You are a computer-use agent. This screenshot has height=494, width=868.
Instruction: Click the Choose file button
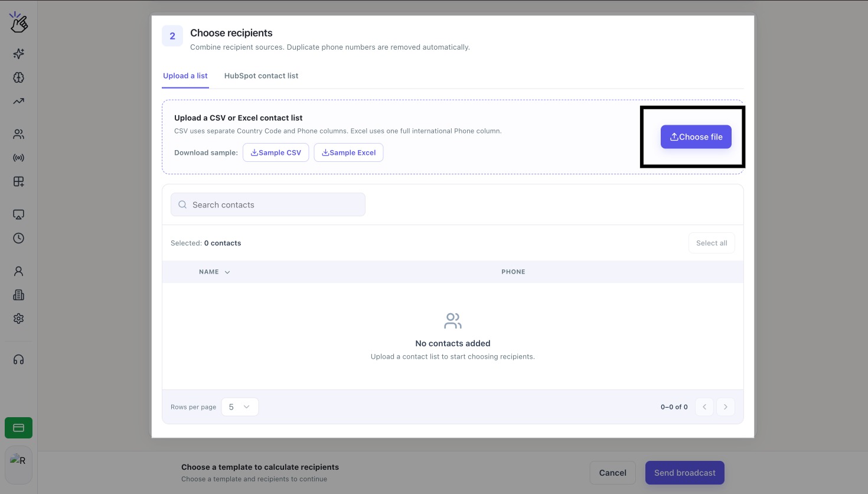point(696,136)
